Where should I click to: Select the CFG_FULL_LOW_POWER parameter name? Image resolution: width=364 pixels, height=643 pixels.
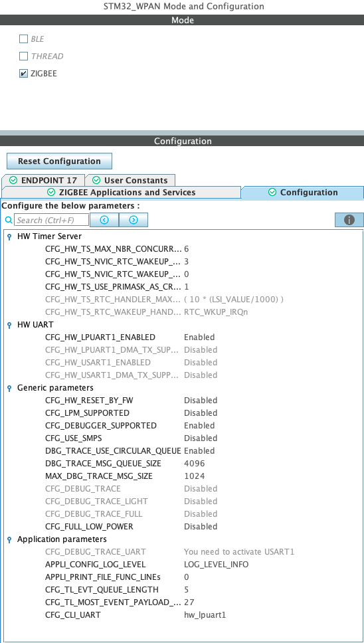90,527
